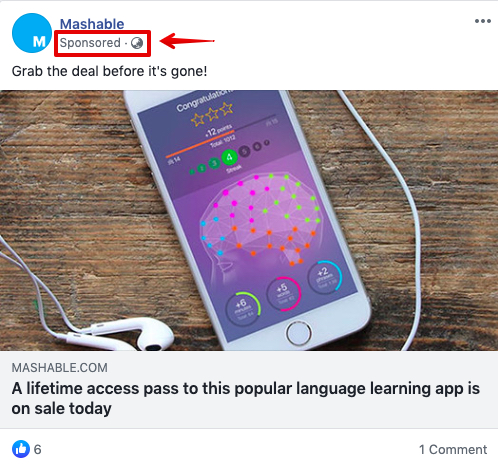
Task: Click the orange points progress bar
Action: (200, 144)
